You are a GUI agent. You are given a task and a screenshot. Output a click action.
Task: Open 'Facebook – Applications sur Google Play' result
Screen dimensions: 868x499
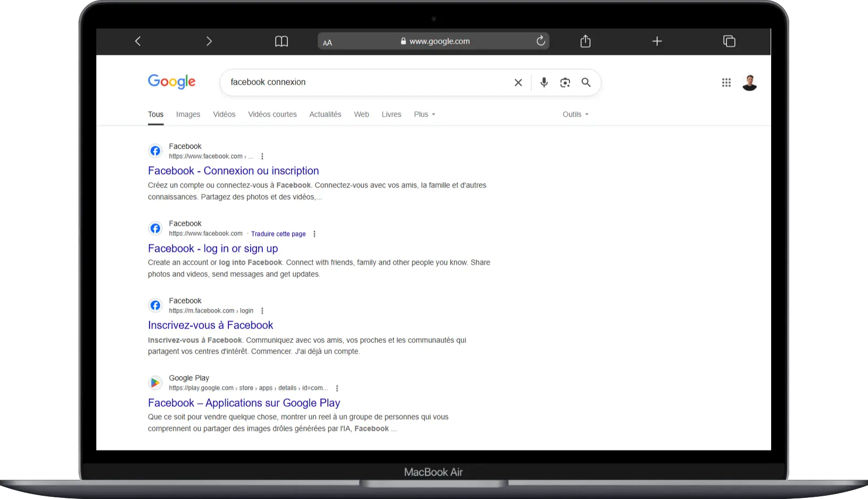click(x=244, y=403)
